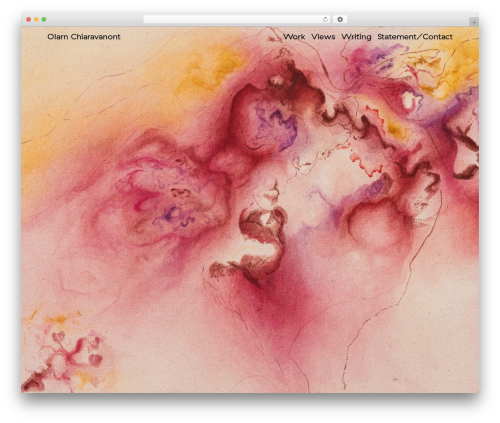Open the Work page
The width and height of the screenshot is (500, 423).
click(x=294, y=37)
